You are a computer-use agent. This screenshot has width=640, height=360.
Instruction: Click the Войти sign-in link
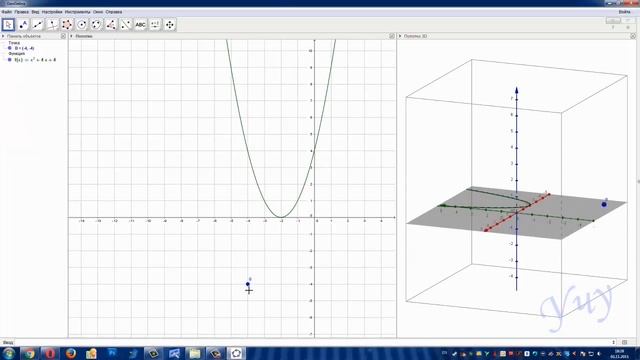[x=624, y=12]
